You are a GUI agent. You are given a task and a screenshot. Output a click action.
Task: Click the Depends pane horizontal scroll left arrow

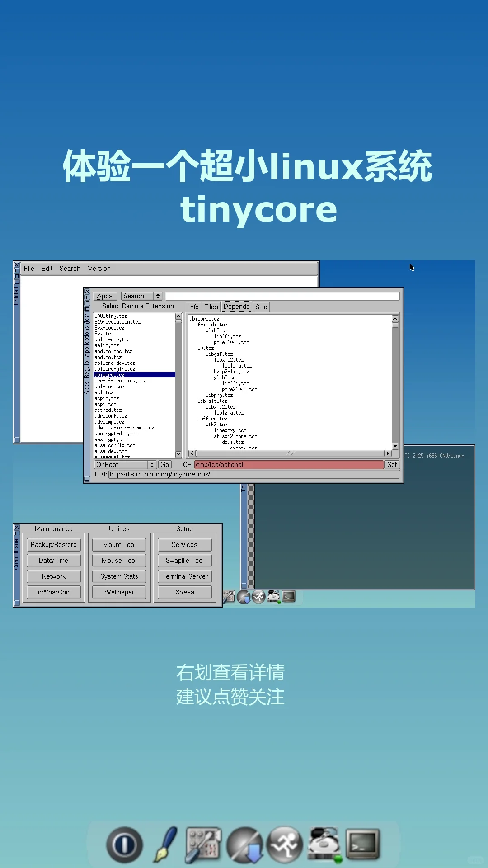coord(192,453)
